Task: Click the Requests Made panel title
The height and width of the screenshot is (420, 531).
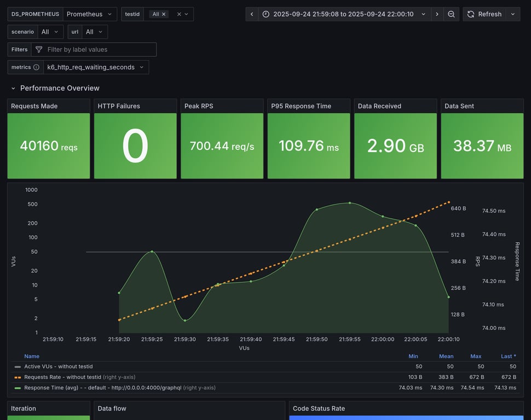Action: point(34,106)
